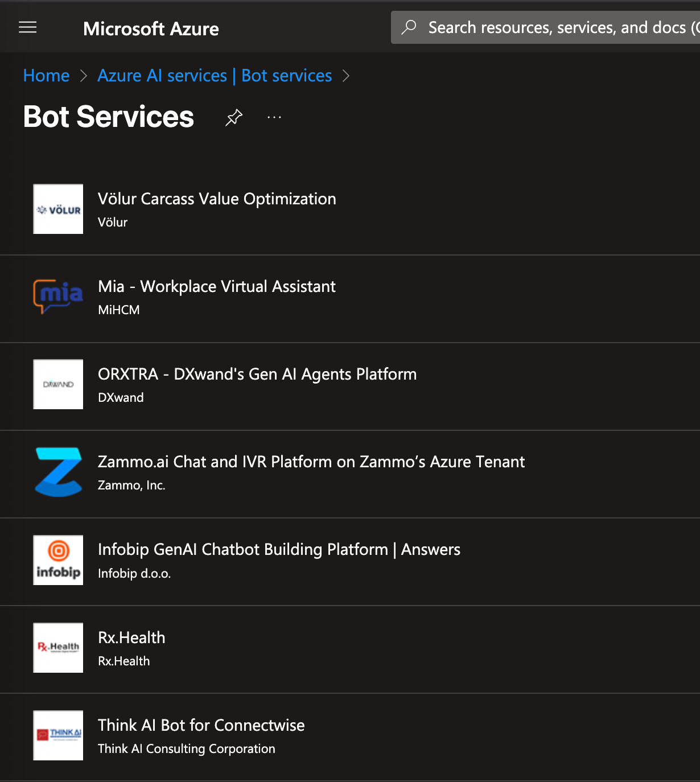This screenshot has height=782, width=700.
Task: Click the Infobip d.o.o. publisher text
Action: 134,573
